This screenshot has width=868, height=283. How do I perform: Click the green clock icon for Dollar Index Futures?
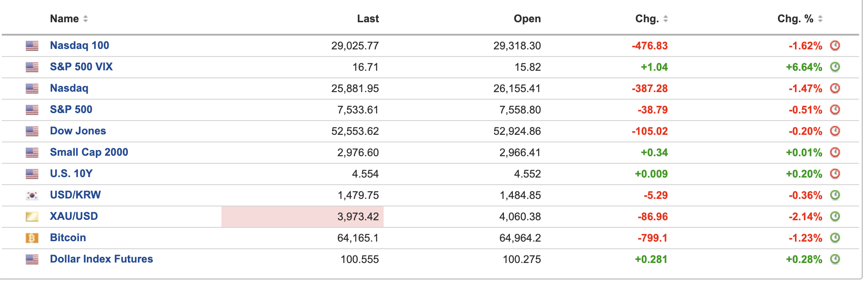pos(835,259)
